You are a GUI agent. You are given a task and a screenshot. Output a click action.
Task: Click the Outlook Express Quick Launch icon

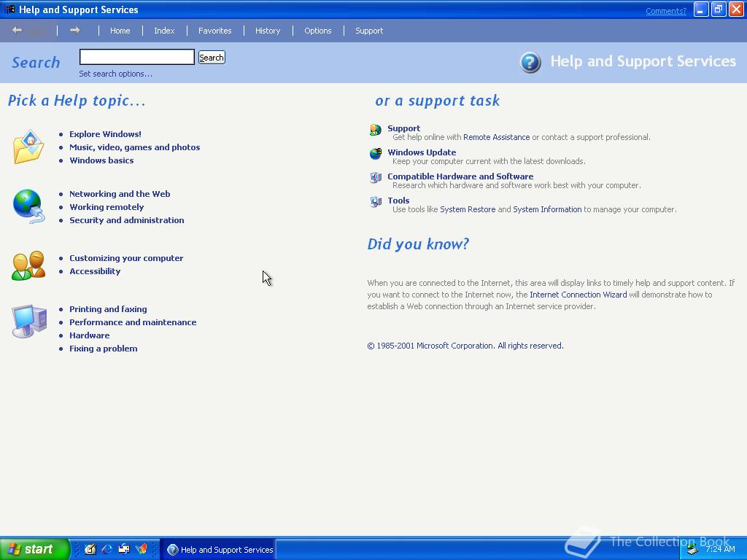[x=124, y=550]
